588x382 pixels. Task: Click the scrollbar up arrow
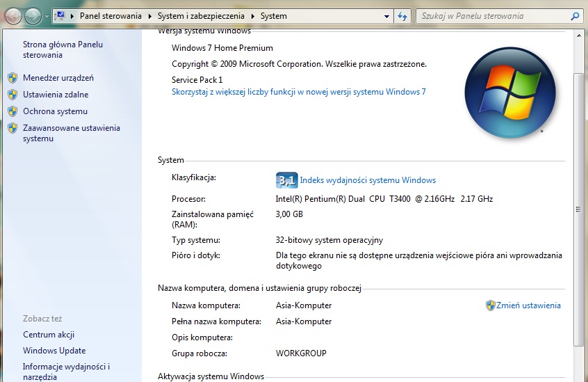coord(579,35)
